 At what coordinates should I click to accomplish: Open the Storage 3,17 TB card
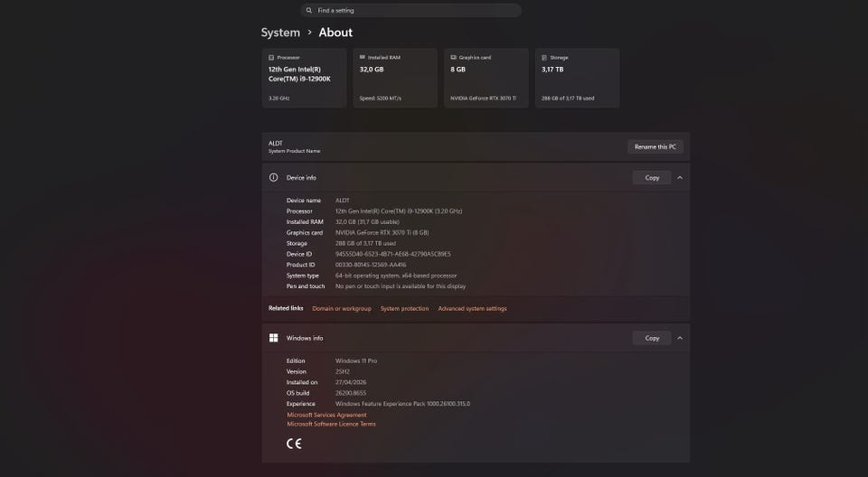577,78
